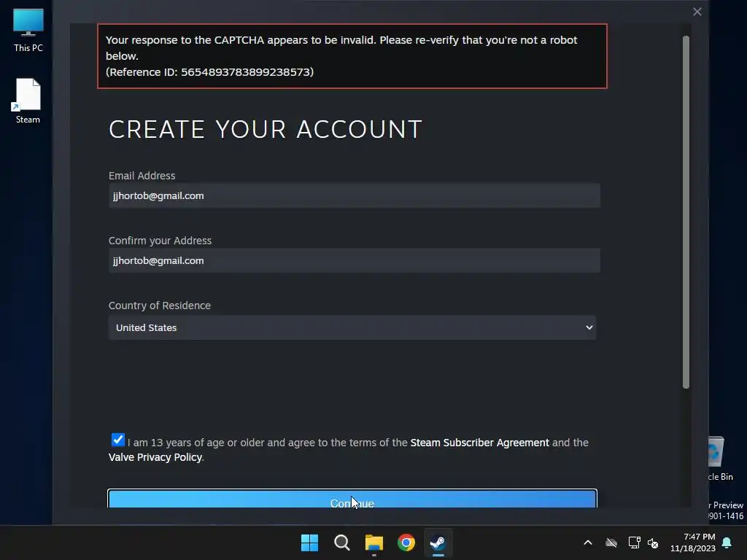Select the Steam desktop shortcut icon
This screenshot has height=560, width=747.
point(28,101)
